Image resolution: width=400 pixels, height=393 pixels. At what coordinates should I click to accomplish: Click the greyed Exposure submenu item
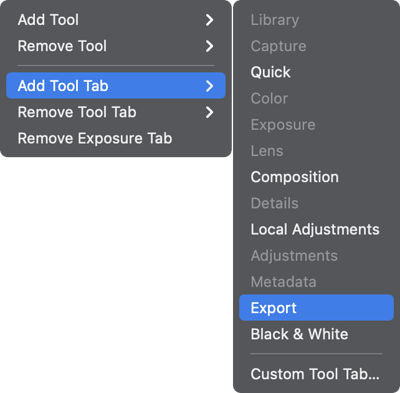[x=283, y=125]
